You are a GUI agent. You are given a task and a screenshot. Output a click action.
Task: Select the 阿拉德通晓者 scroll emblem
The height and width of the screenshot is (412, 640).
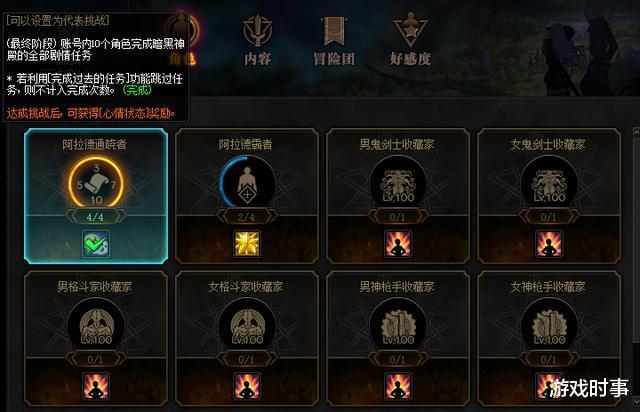tap(96, 183)
